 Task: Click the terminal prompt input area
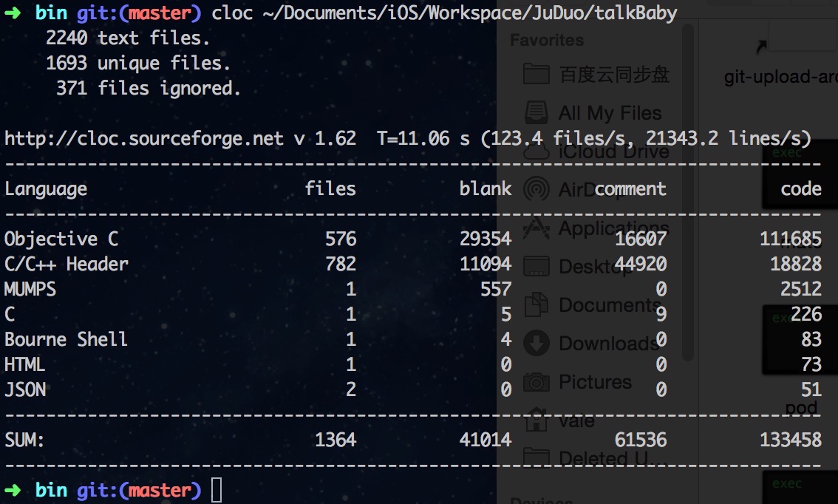click(218, 489)
